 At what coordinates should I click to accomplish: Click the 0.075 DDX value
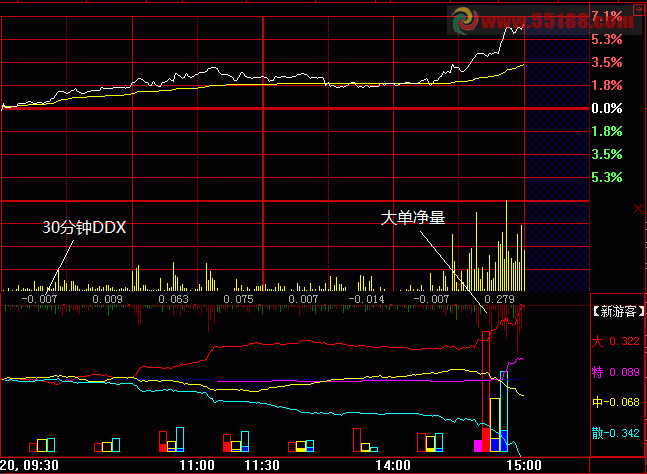[x=238, y=299]
